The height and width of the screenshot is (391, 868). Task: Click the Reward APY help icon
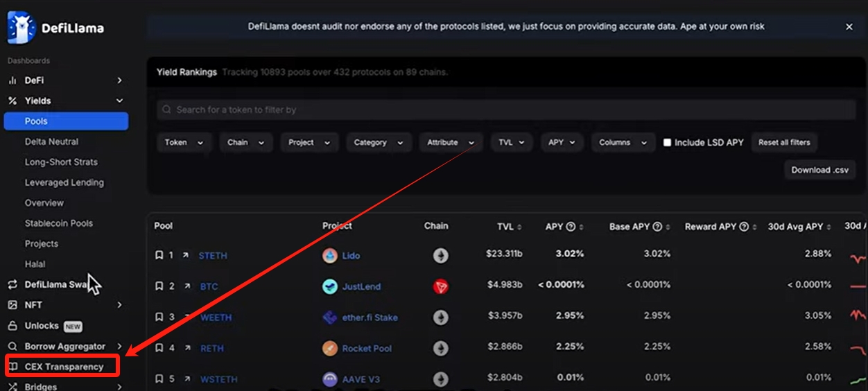click(x=744, y=227)
